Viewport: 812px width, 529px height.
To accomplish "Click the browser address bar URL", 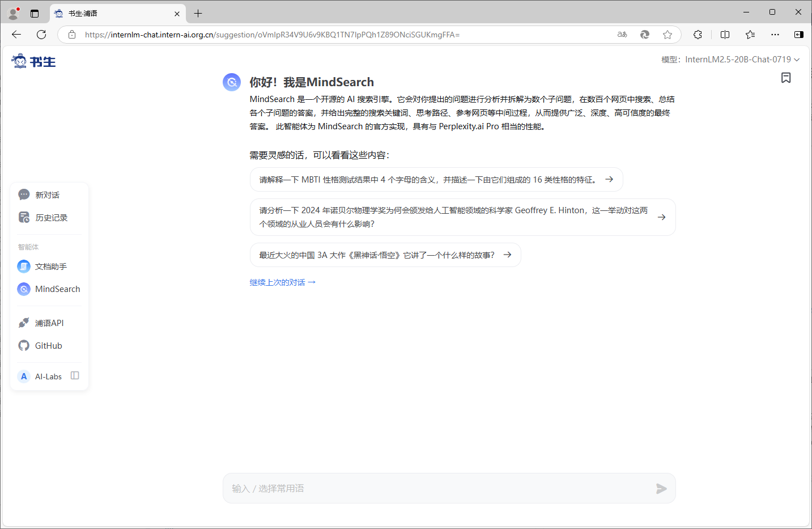I will click(272, 35).
